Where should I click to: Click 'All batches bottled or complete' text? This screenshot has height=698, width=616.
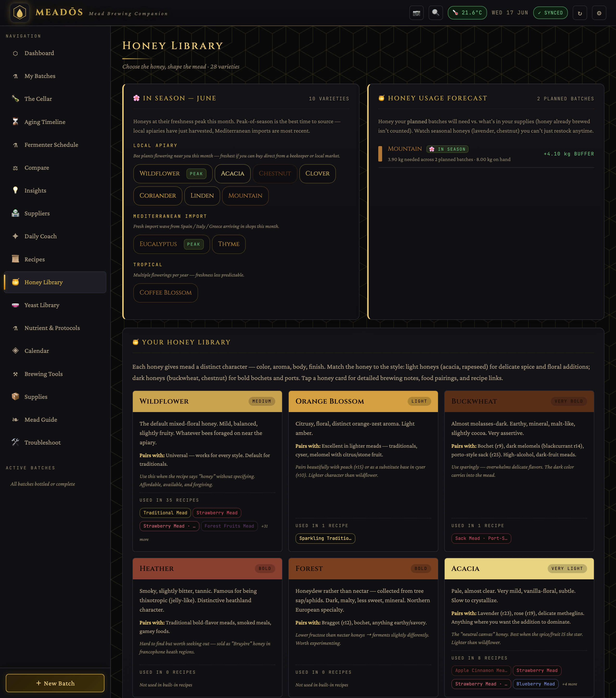(x=43, y=484)
